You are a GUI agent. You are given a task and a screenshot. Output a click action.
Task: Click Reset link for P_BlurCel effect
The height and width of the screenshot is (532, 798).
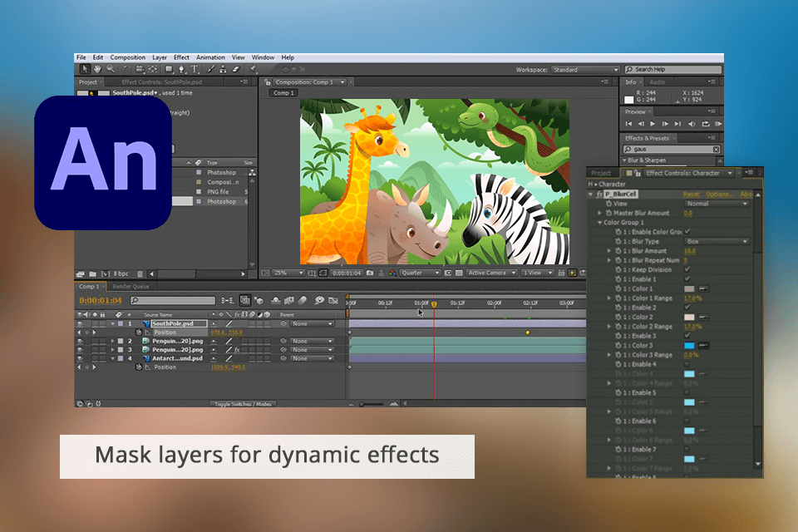[x=691, y=195]
